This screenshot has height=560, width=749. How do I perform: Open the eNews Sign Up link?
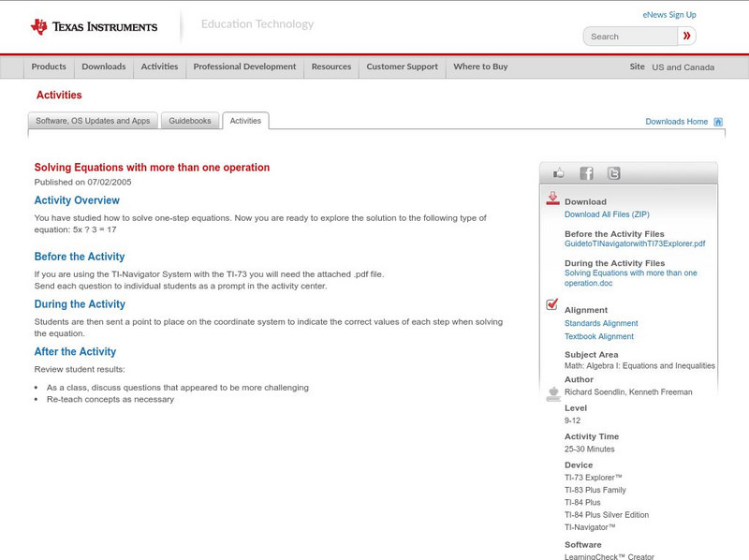point(669,15)
